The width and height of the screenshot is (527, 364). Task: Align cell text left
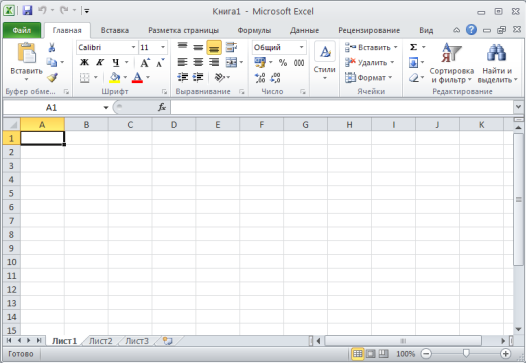[182, 62]
